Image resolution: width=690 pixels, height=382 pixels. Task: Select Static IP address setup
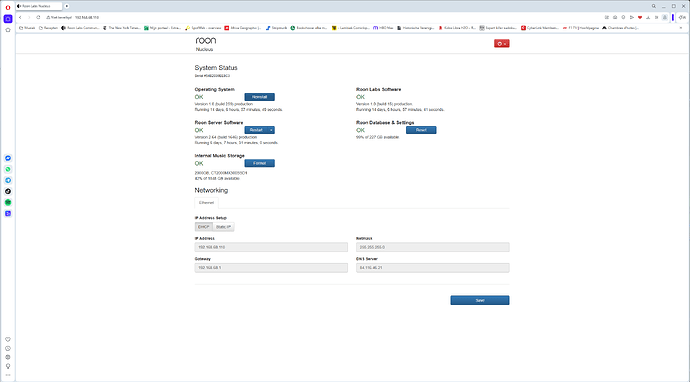click(x=224, y=227)
